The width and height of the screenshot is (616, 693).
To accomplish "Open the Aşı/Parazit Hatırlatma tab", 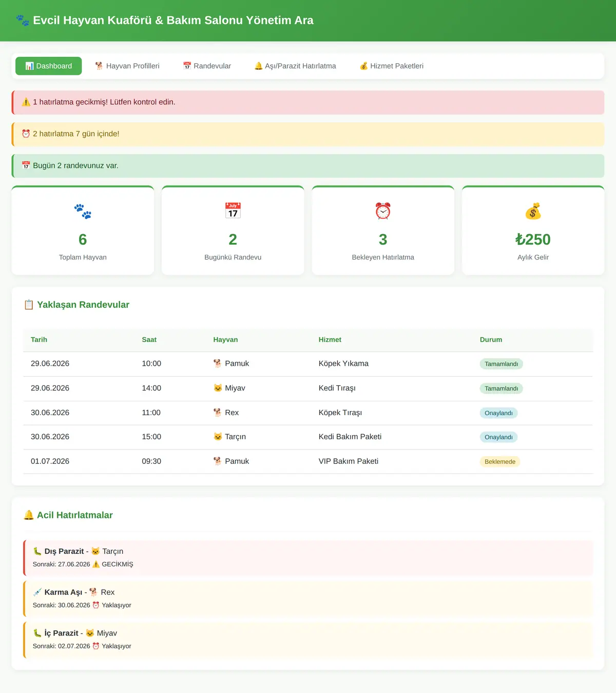I will (x=295, y=66).
